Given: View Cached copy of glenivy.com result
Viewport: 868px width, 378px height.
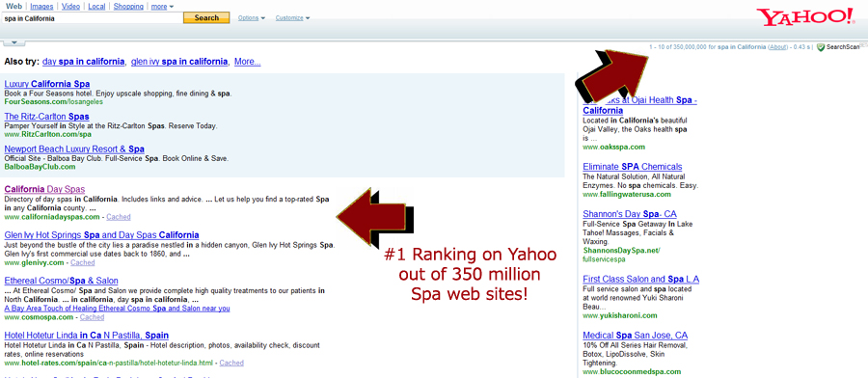Looking at the screenshot, I should (x=83, y=263).
